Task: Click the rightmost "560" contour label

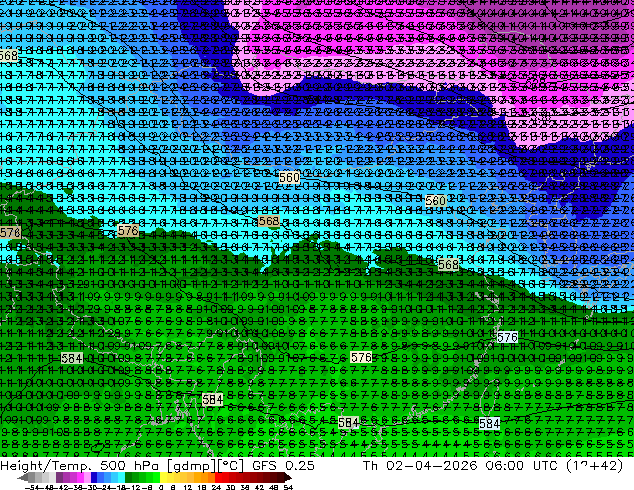Action: click(x=436, y=201)
